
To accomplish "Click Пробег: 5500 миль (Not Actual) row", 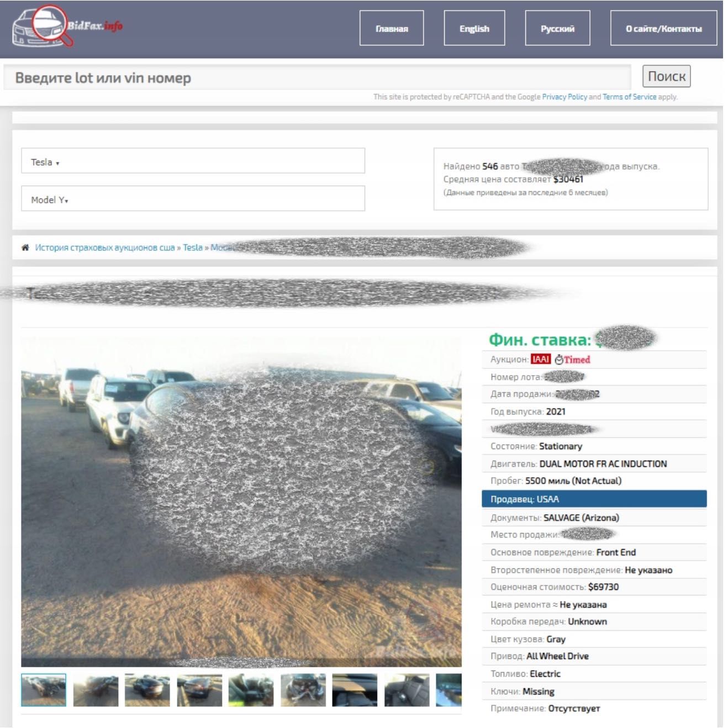I will pyautogui.click(x=594, y=481).
